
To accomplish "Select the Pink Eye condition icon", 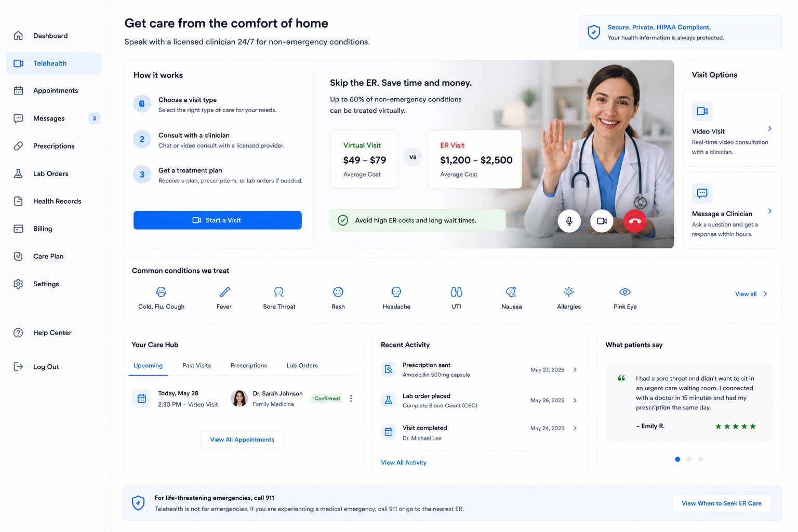I will [x=625, y=292].
